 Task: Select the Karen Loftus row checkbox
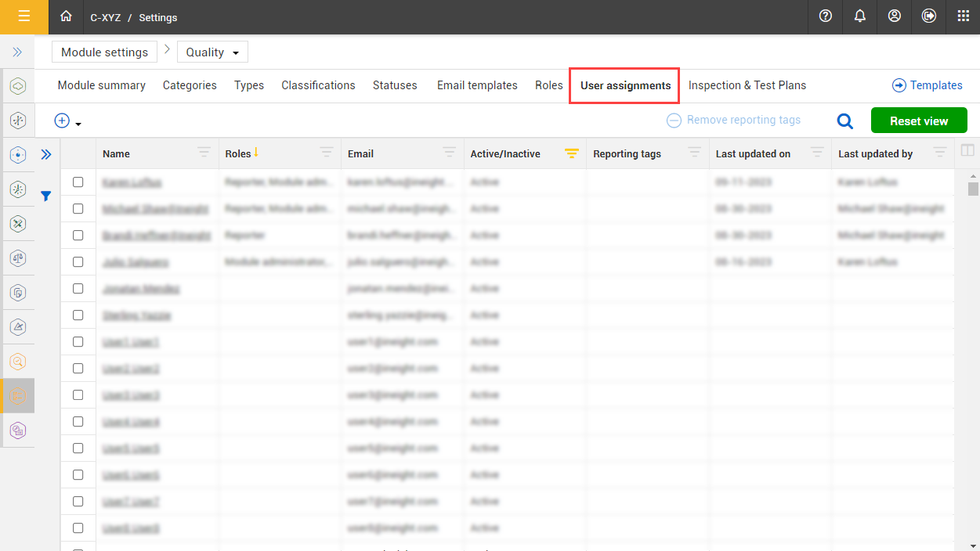pos(78,182)
